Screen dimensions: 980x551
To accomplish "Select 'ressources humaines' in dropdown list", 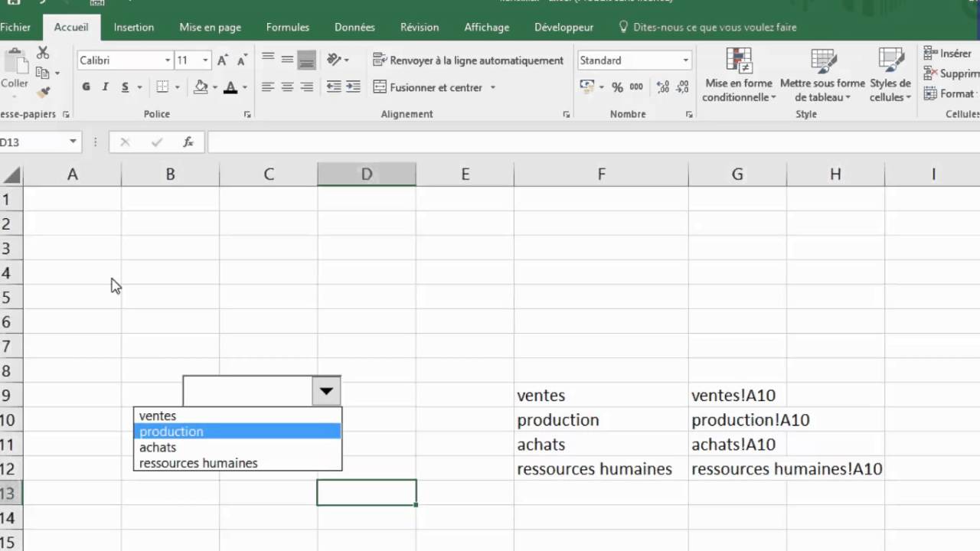I will point(237,463).
